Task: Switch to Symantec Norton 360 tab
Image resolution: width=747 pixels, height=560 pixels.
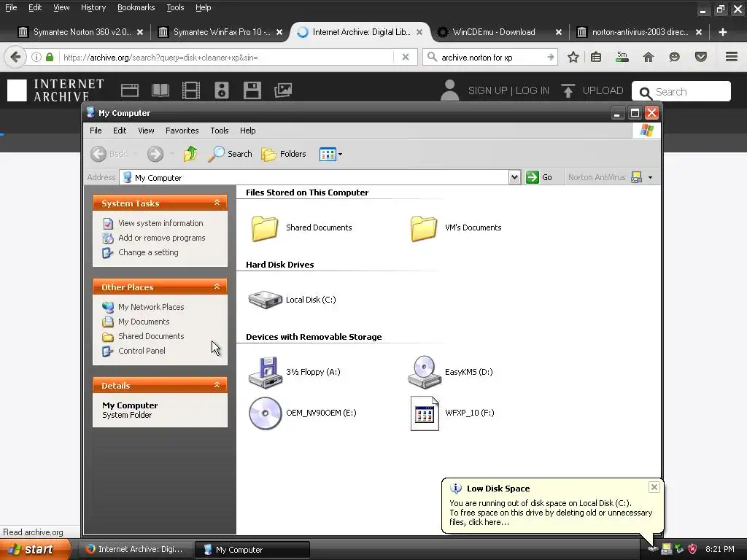Action: 80,32
